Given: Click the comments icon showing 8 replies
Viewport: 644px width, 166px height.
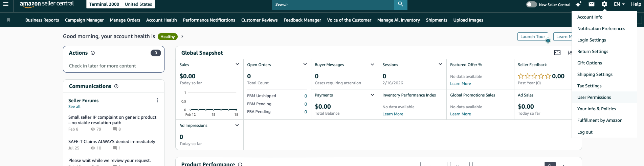Looking at the screenshot, I should click(x=115, y=129).
